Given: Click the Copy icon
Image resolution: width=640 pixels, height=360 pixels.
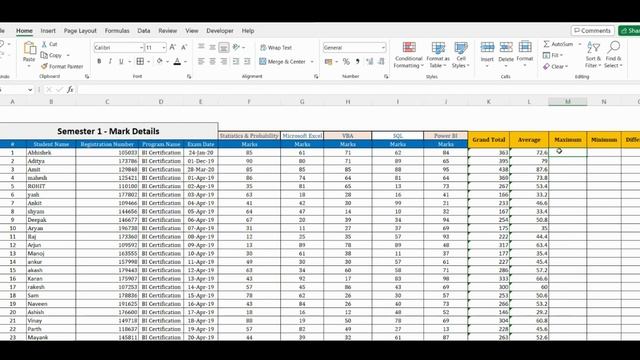Looking at the screenshot, I should 44,55.
